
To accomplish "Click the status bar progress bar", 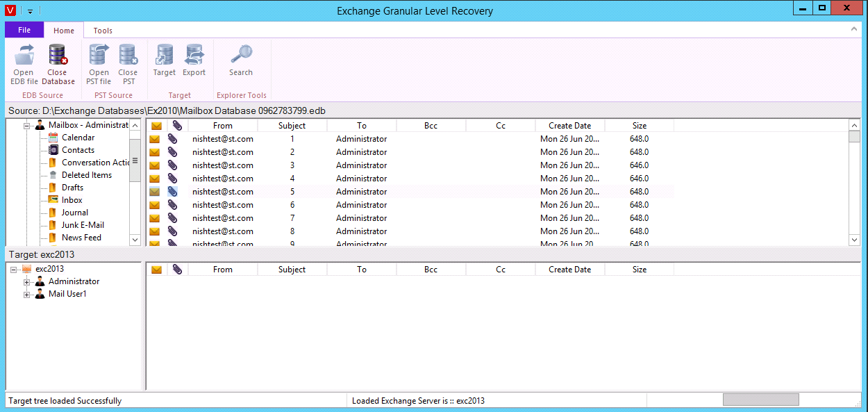I will tap(761, 400).
